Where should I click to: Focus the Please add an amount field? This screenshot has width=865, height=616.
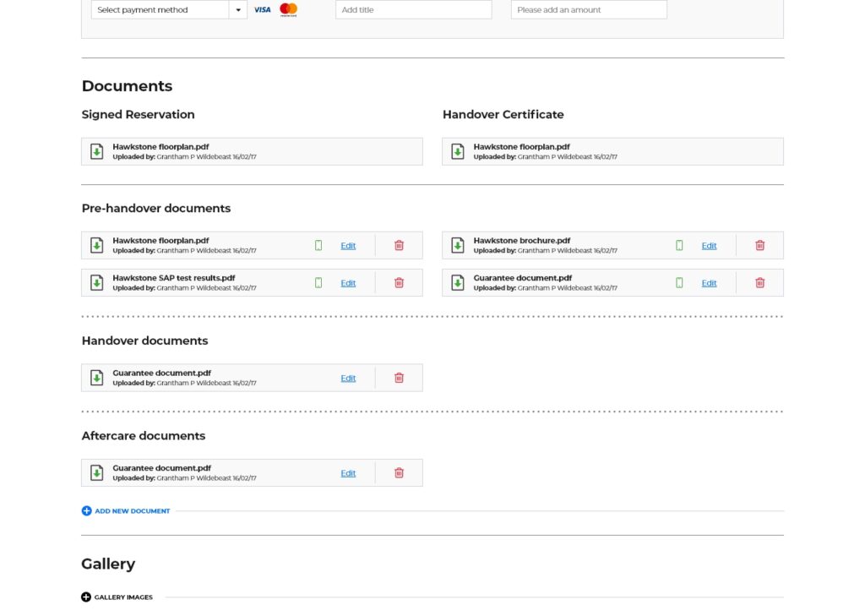point(588,10)
